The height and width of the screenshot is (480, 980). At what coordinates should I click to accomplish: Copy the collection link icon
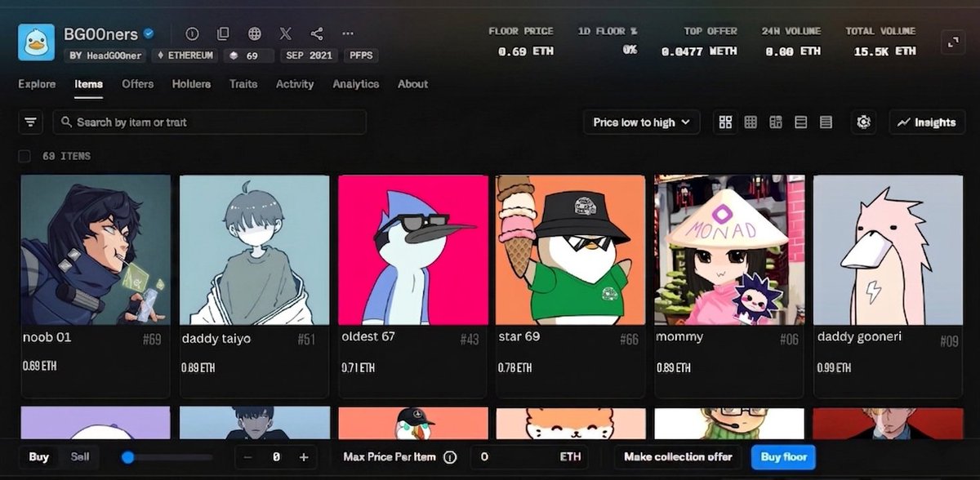pyautogui.click(x=223, y=34)
